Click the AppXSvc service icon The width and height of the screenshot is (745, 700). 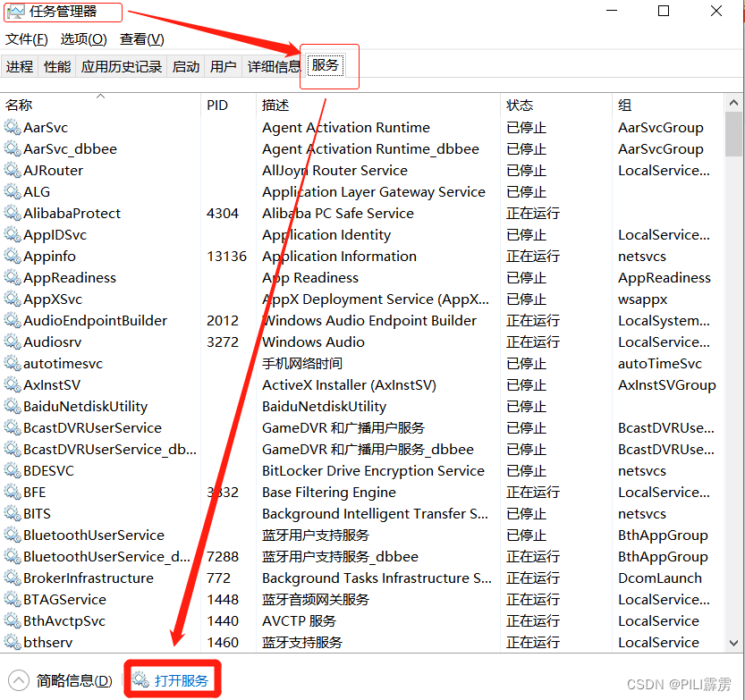[x=13, y=299]
